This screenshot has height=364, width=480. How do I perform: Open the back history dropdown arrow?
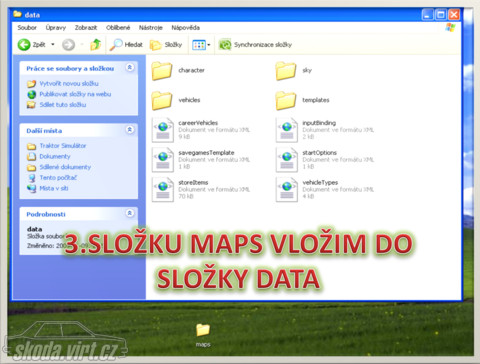click(53, 44)
